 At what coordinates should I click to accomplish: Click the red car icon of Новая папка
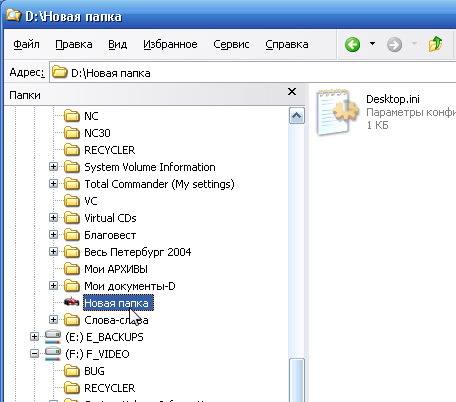pyautogui.click(x=72, y=302)
